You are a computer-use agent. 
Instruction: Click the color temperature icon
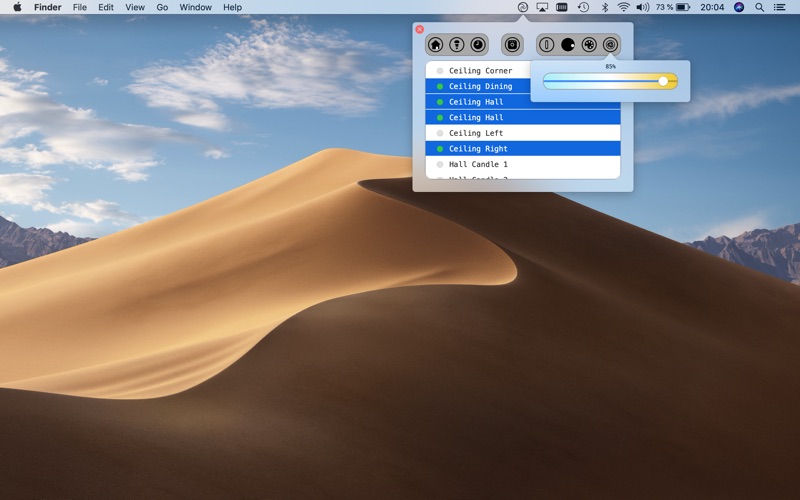point(610,45)
